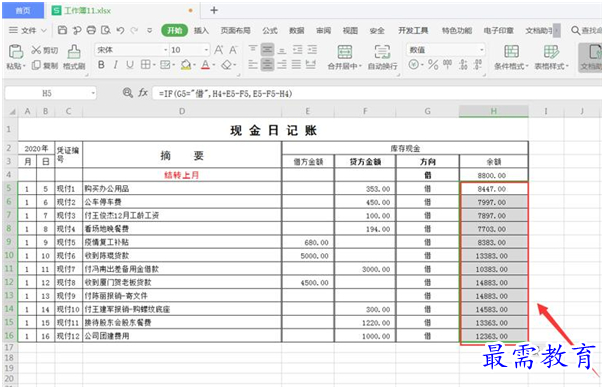This screenshot has height=388, width=604.
Task: Open the 文件 file menu
Action: coord(27,30)
